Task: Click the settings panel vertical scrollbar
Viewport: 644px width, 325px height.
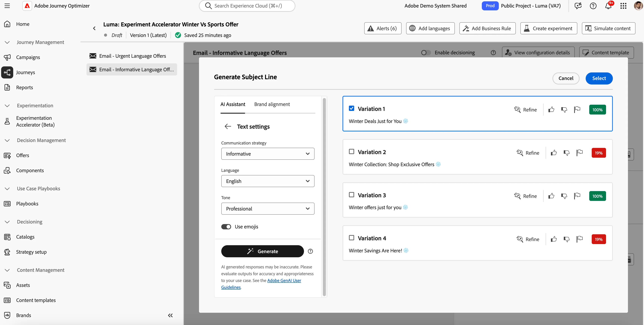Action: click(x=324, y=197)
